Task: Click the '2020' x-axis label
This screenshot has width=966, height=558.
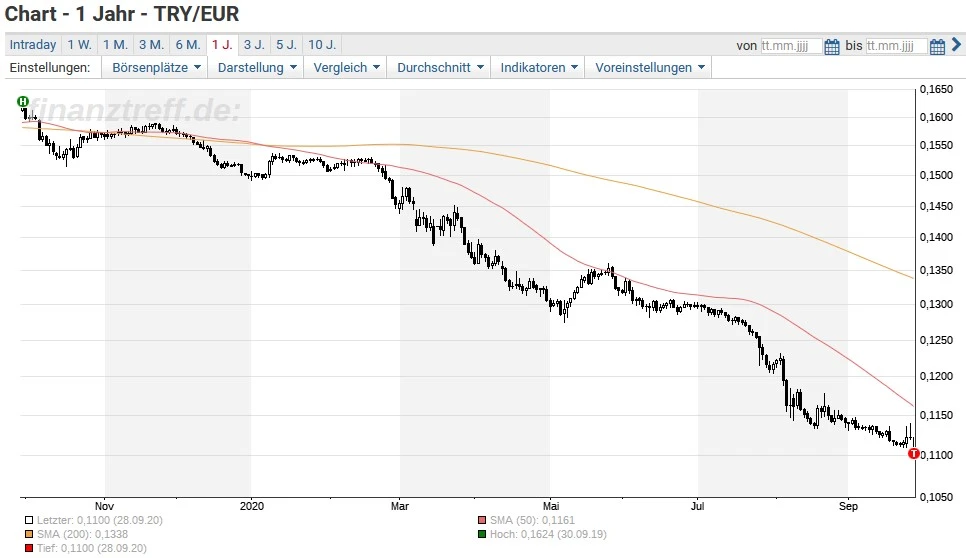Action: 251,506
